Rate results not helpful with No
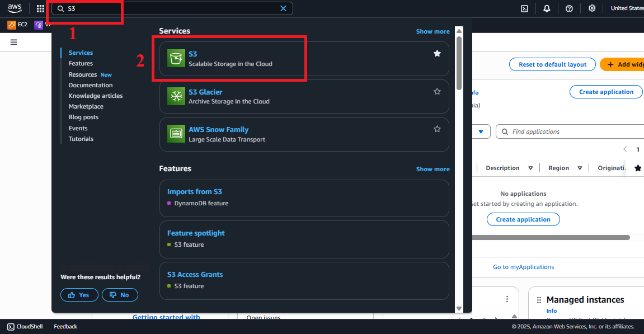Screen dimensions: 644x334 click(120, 295)
